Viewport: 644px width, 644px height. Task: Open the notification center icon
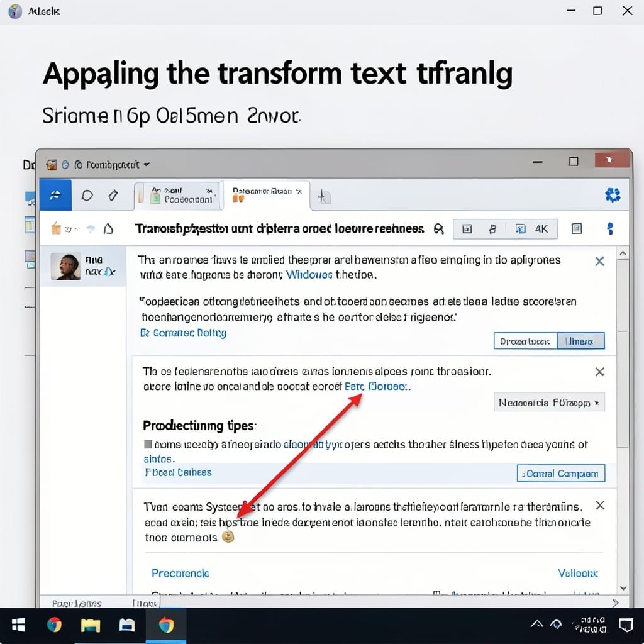tap(626, 625)
